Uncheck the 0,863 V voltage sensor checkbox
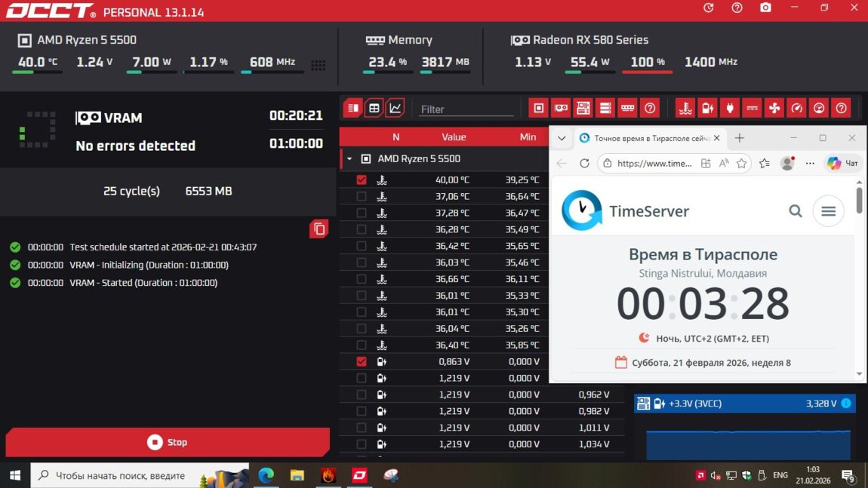Image resolution: width=868 pixels, height=488 pixels. tap(362, 361)
